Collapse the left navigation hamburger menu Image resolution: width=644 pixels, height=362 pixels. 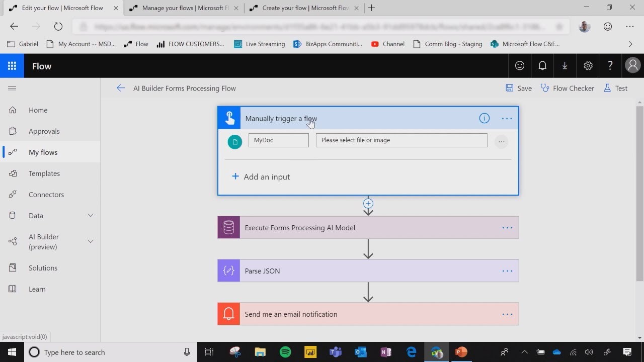(x=12, y=88)
